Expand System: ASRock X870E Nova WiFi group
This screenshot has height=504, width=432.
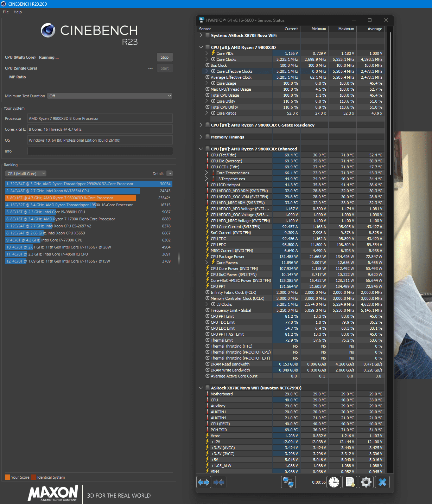(201, 35)
